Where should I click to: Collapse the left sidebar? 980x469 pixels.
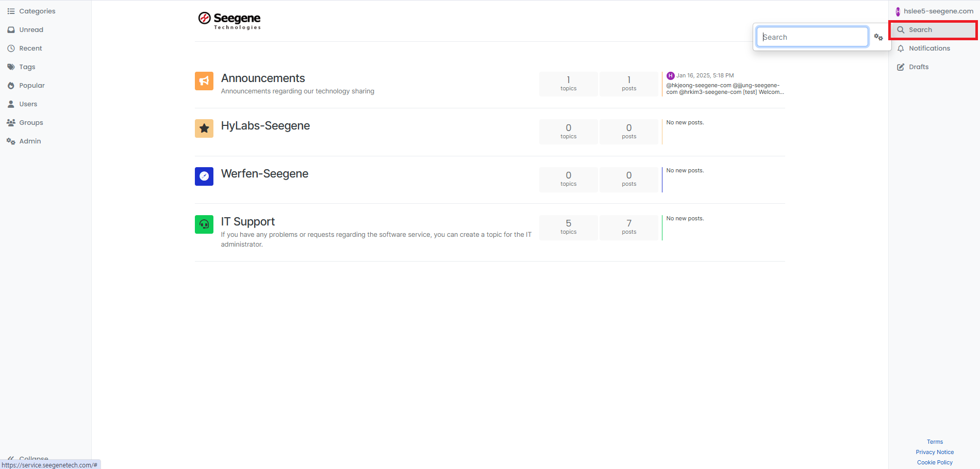(x=28, y=457)
